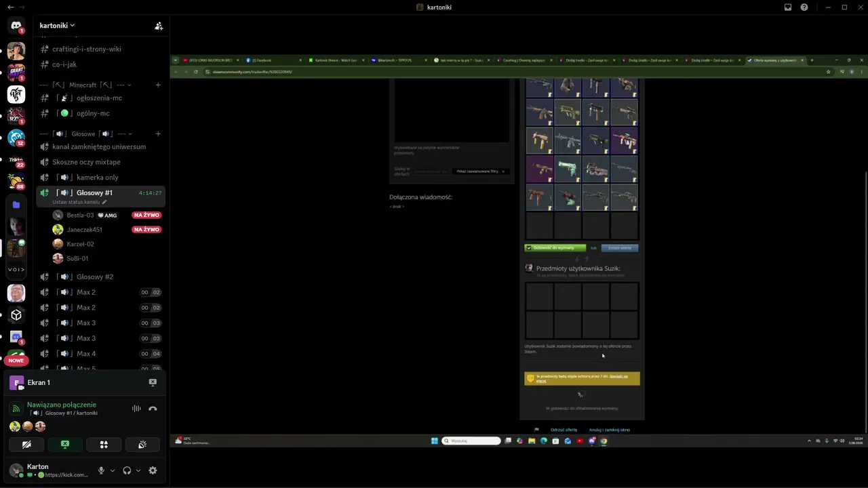Viewport: 868px width, 488px height.
Task: Collapse the Głosowe voice category
Action: coord(86,134)
